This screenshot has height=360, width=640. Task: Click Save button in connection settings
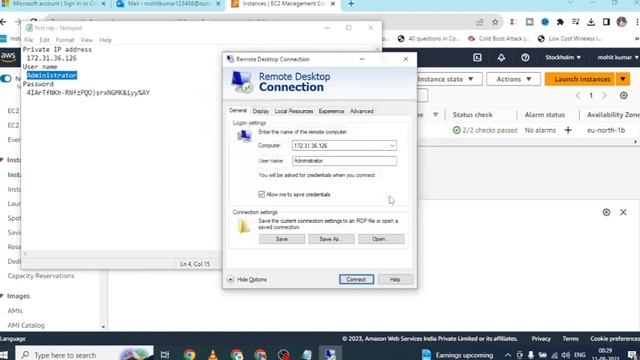[282, 239]
